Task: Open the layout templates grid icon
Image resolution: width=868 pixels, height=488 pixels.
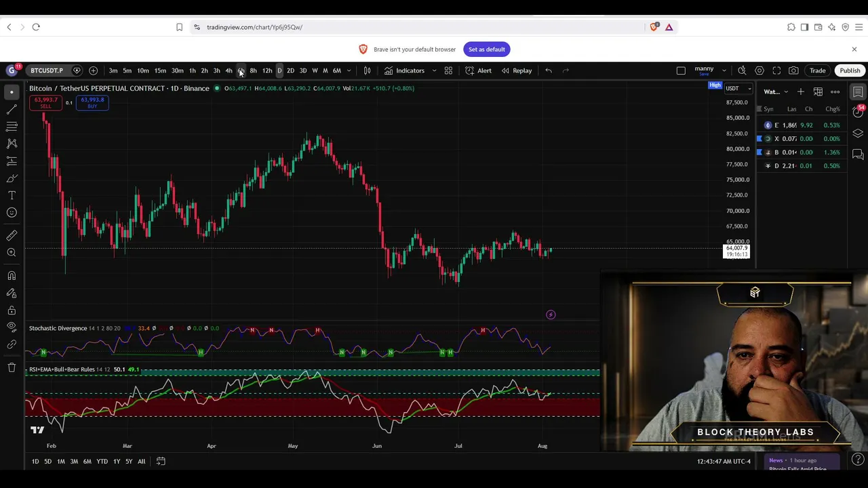Action: 448,70
